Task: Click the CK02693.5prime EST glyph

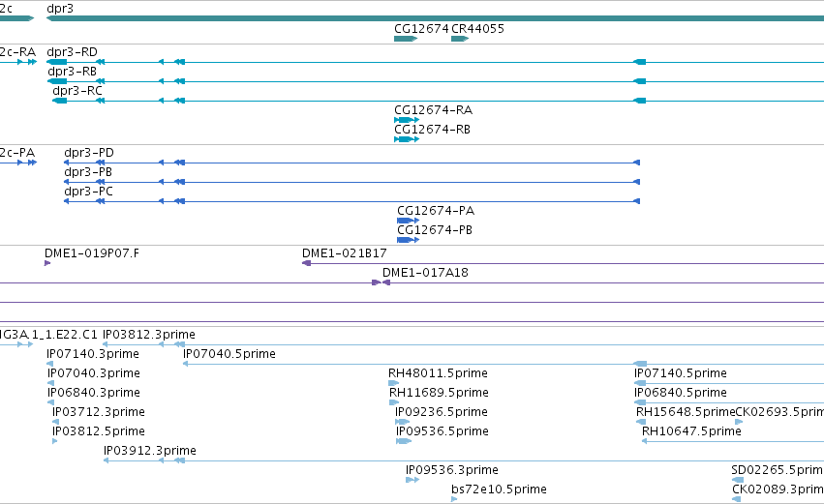Action: point(739,422)
